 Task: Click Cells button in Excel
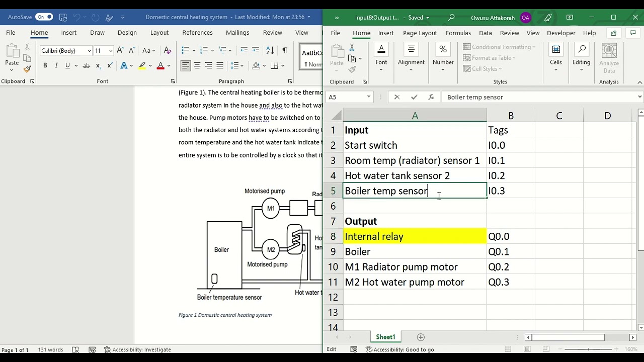(556, 57)
